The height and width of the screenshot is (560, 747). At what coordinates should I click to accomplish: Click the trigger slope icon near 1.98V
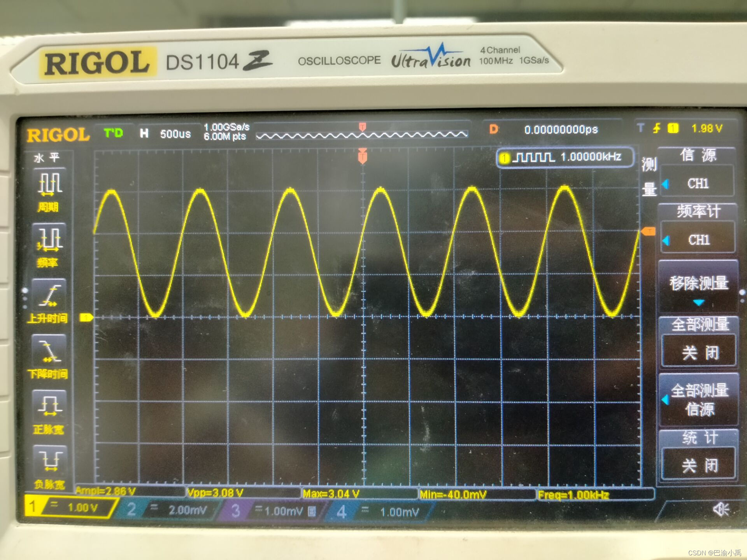click(x=658, y=129)
